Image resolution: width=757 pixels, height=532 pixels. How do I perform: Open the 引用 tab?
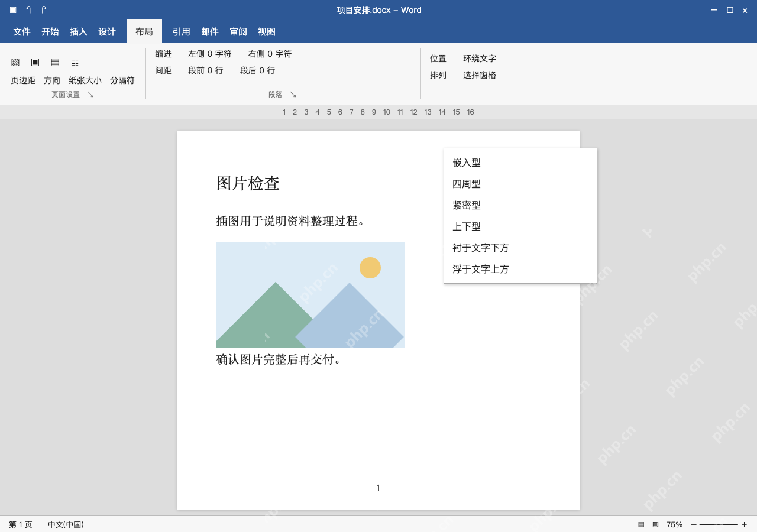(x=182, y=32)
